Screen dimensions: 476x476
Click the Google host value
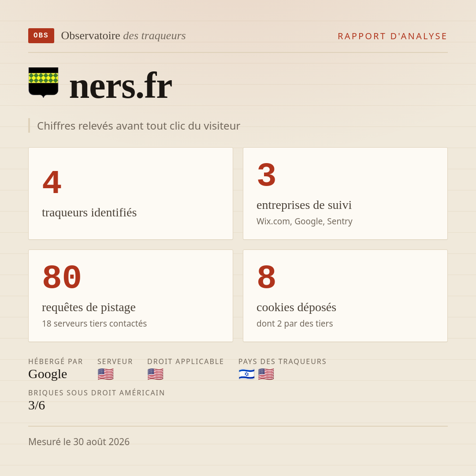click(x=48, y=374)
